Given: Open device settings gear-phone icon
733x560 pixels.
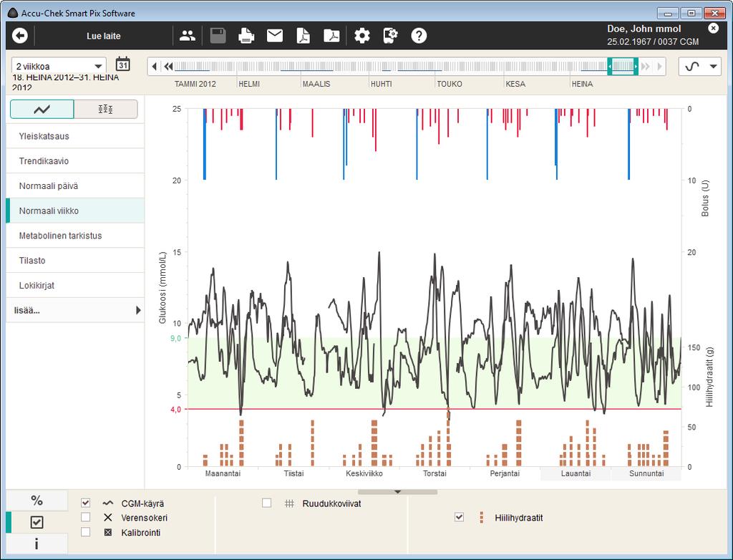Looking at the screenshot, I should coord(390,36).
